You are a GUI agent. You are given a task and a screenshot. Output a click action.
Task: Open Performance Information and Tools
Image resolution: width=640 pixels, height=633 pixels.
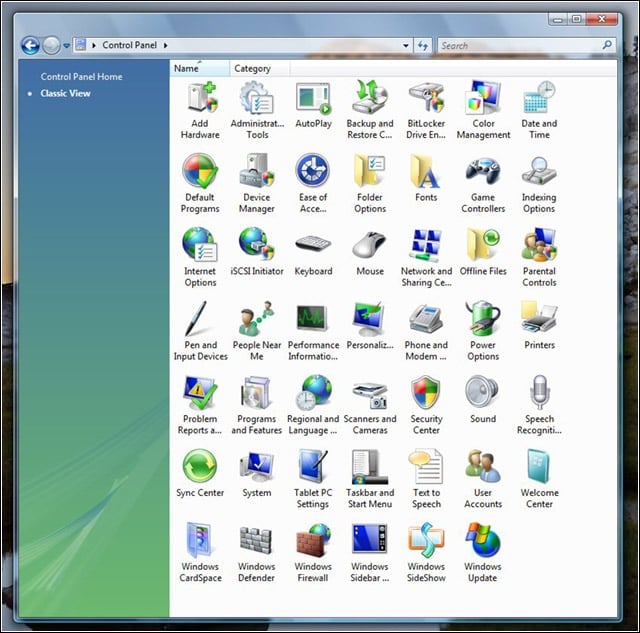[x=313, y=331]
